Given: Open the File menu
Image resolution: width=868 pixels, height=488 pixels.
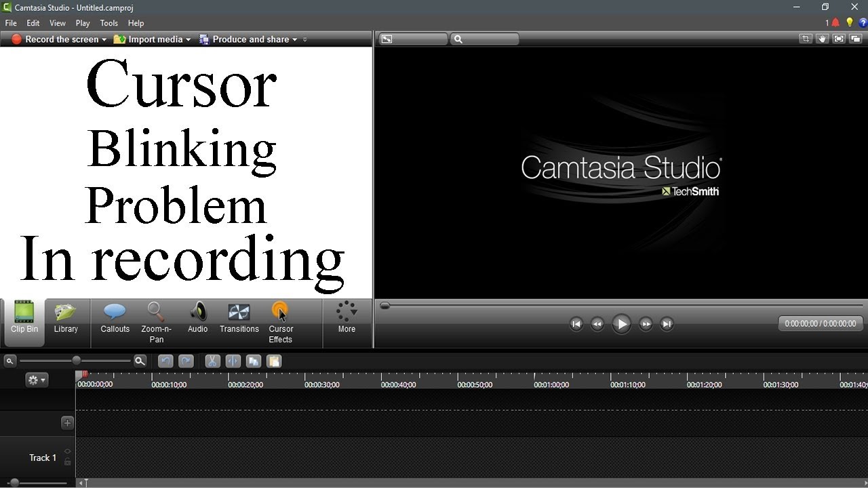Looking at the screenshot, I should coord(11,23).
